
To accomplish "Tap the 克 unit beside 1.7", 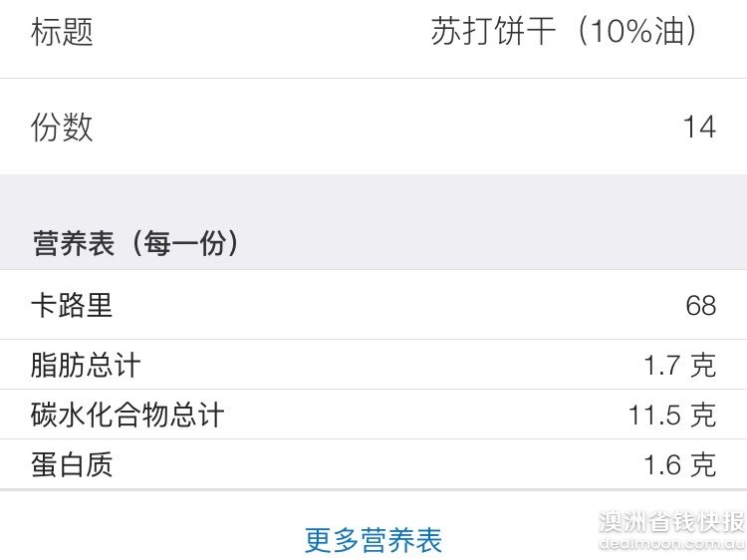I will click(703, 366).
